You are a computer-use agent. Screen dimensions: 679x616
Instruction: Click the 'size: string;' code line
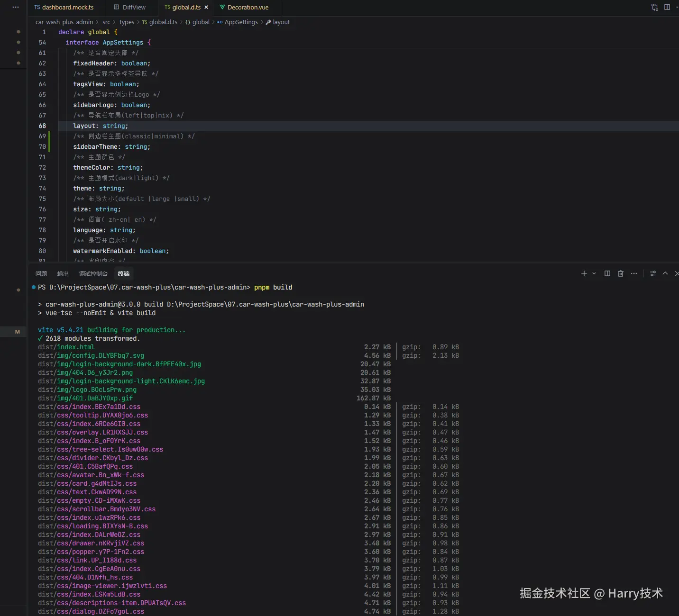pyautogui.click(x=97, y=209)
